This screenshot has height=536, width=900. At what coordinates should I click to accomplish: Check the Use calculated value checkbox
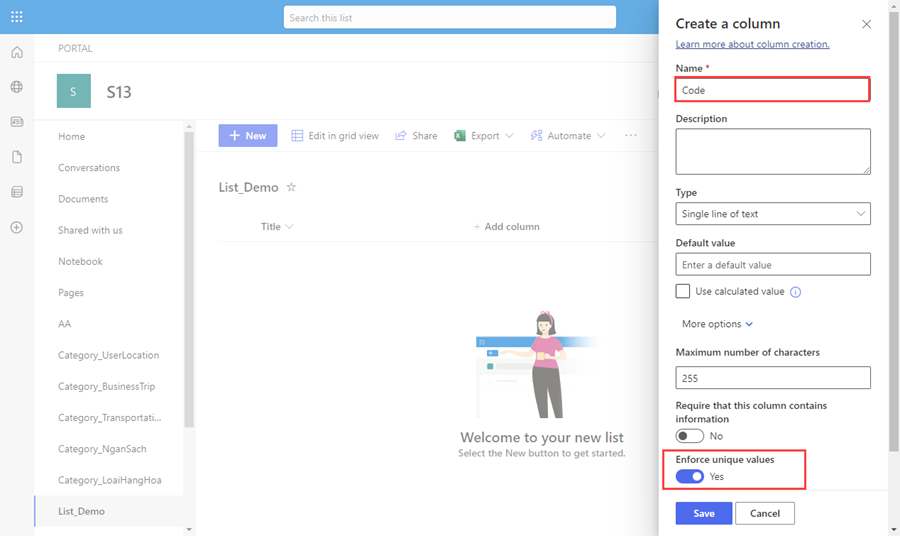click(x=682, y=292)
